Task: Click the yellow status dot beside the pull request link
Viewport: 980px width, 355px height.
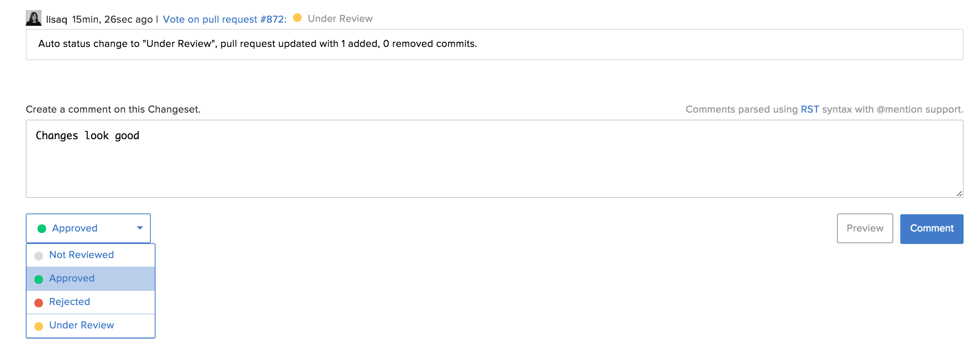Action: click(297, 18)
